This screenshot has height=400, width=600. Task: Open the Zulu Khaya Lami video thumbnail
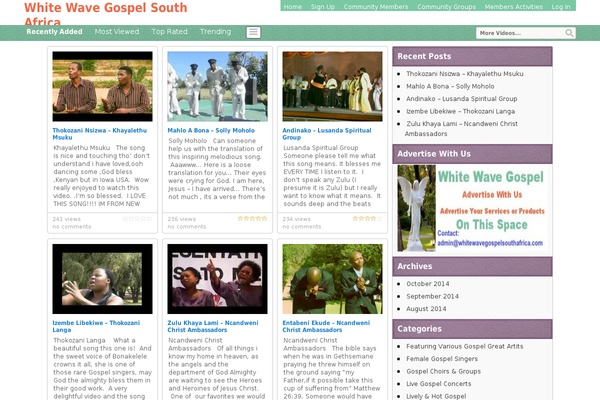pyautogui.click(x=217, y=279)
